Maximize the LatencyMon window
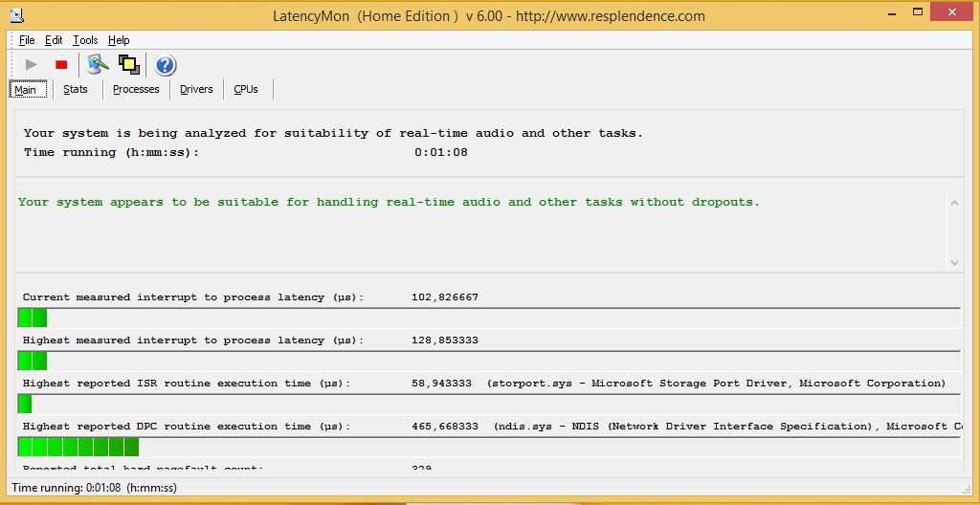 [918, 12]
